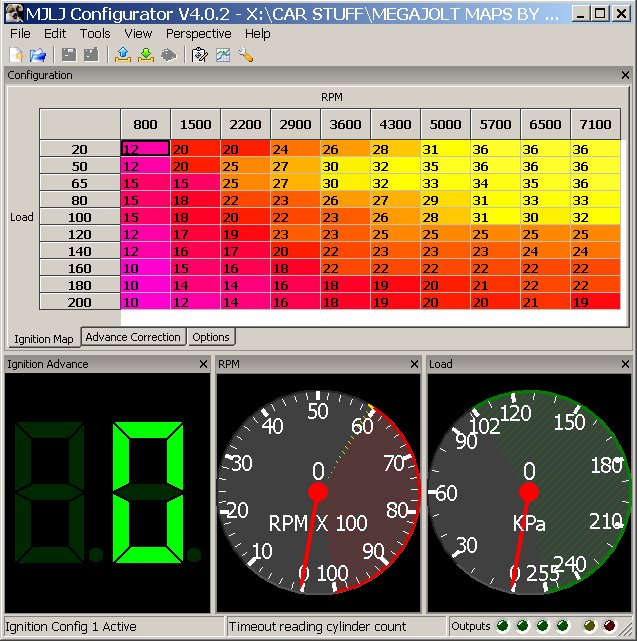Screen dimensions: 637x641
Task: Click the Save As disk icon
Action: click(91, 55)
